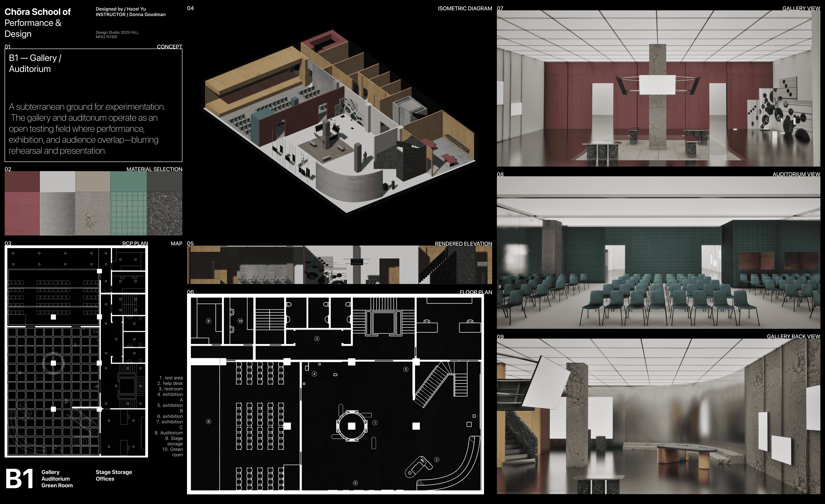Click room marker 3 restroom in floor plan
The height and width of the screenshot is (504, 825).
317,339
